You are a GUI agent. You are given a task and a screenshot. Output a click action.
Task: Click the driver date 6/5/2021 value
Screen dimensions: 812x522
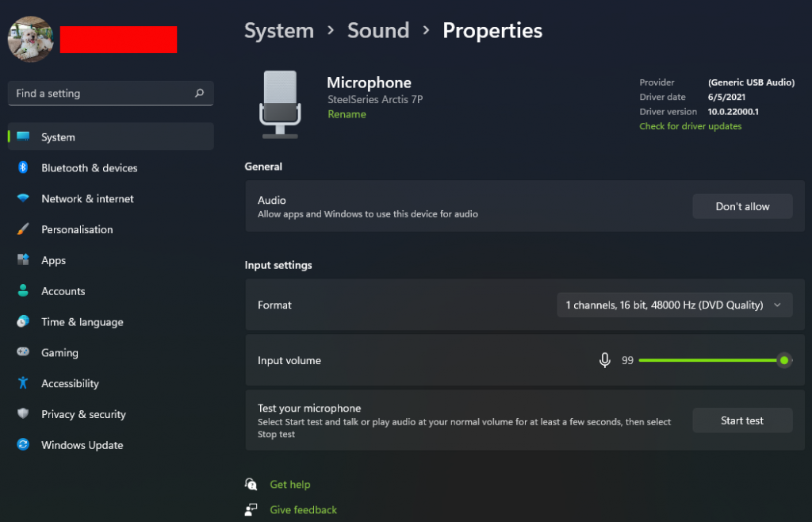726,97
